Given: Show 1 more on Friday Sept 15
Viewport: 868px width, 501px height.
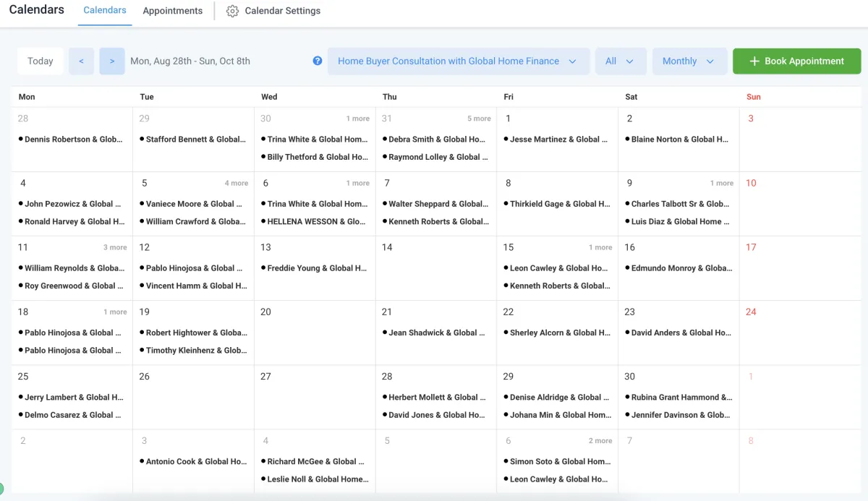Looking at the screenshot, I should pos(600,247).
